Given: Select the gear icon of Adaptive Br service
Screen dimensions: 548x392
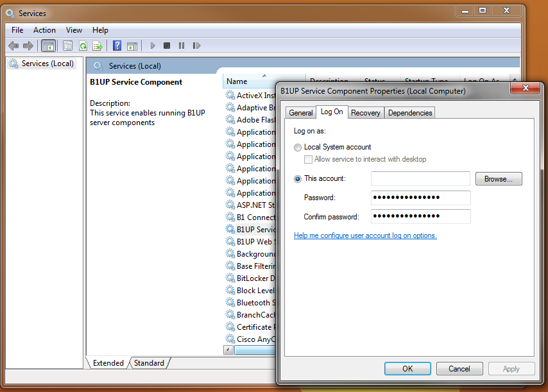Looking at the screenshot, I should tap(230, 107).
